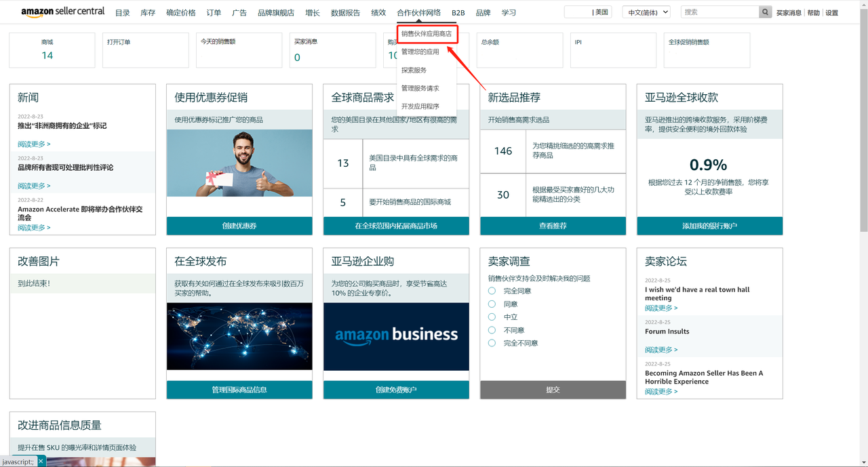Click the 13 global-demand products count
This screenshot has height=467, width=868.
coord(343,163)
